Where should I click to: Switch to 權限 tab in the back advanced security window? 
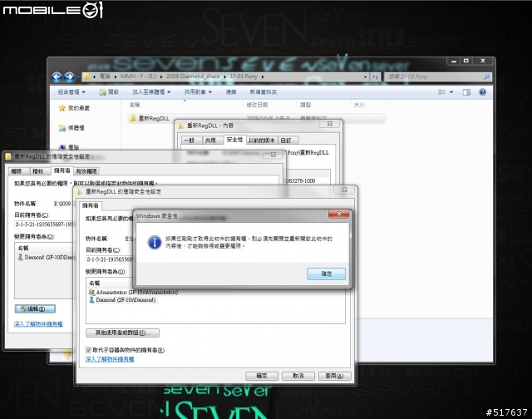click(18, 171)
